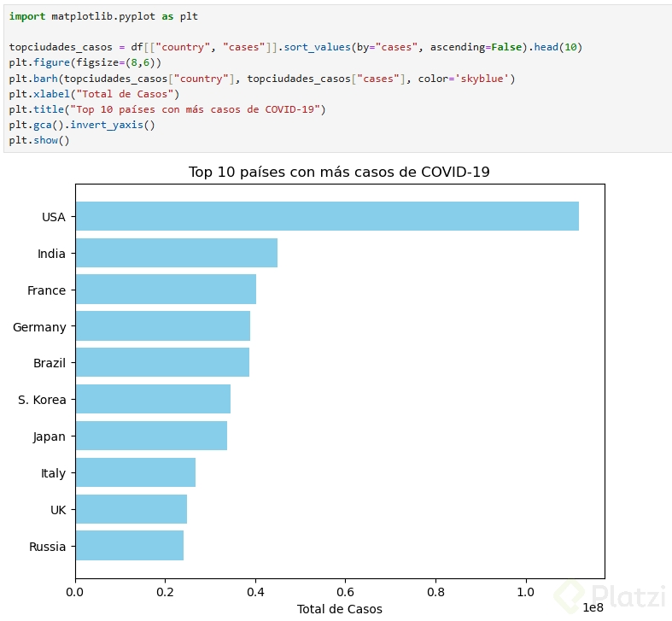Click the import matplotlib code line
Screen dimensions: 672x621
[103, 16]
